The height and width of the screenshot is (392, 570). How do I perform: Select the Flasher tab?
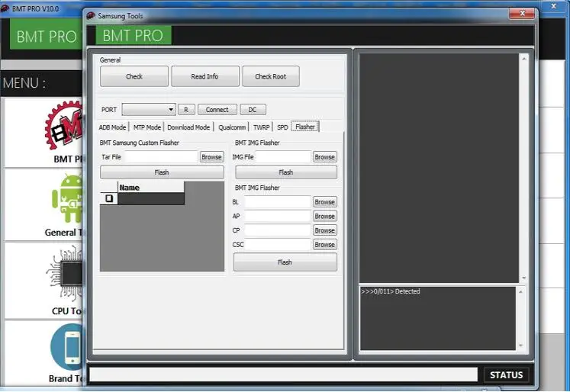click(305, 127)
